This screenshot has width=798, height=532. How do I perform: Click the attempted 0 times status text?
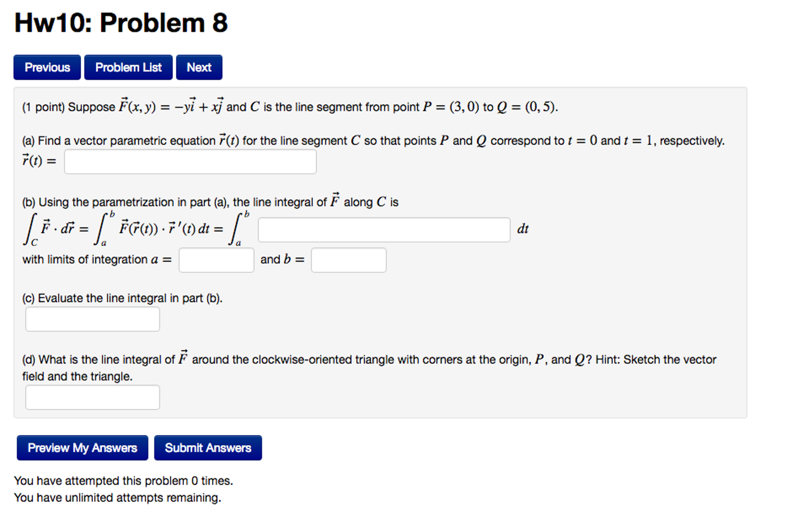click(x=123, y=481)
